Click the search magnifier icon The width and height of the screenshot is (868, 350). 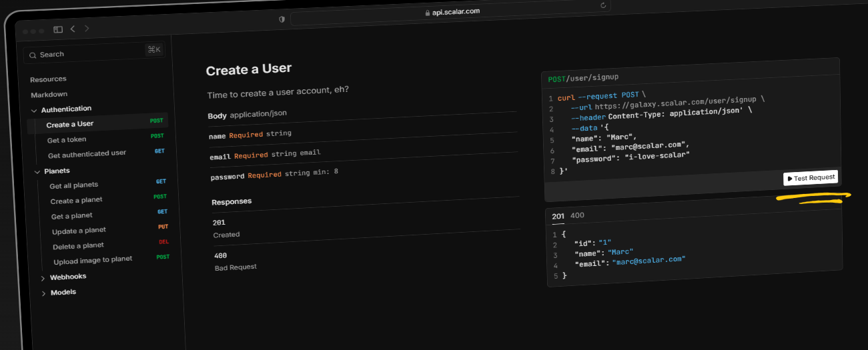point(33,55)
